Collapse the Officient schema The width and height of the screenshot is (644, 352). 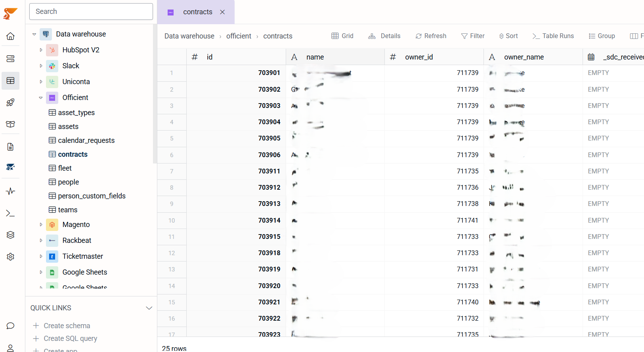41,98
